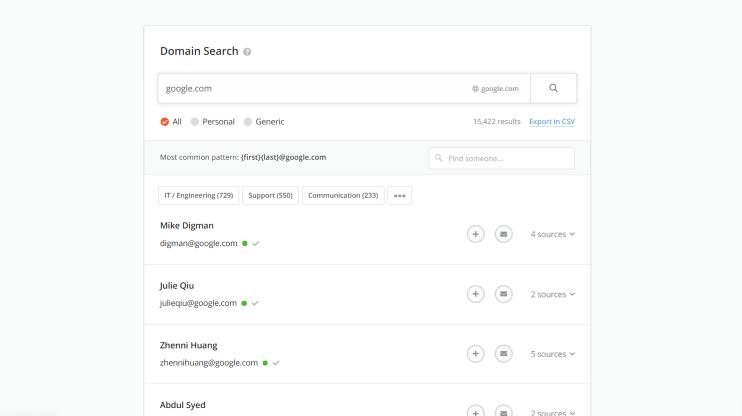Click into the google.com domain search field
Viewport: 742px width, 416px height.
pos(344,88)
